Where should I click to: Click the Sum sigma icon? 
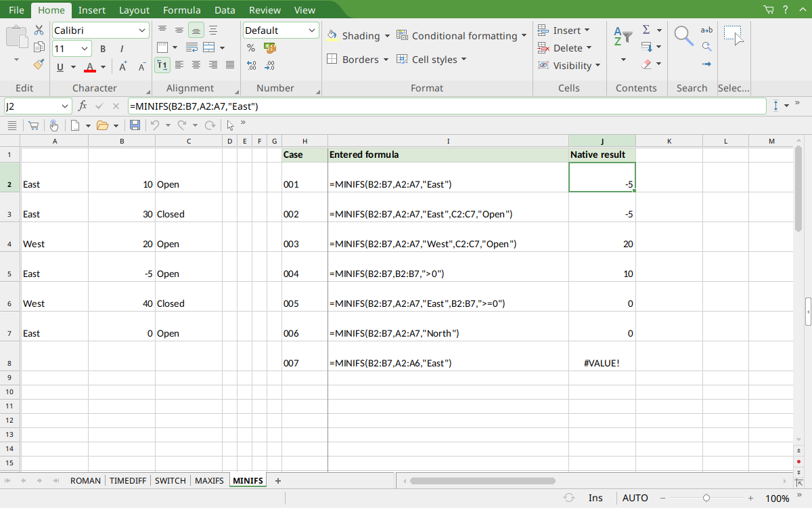[x=646, y=30]
